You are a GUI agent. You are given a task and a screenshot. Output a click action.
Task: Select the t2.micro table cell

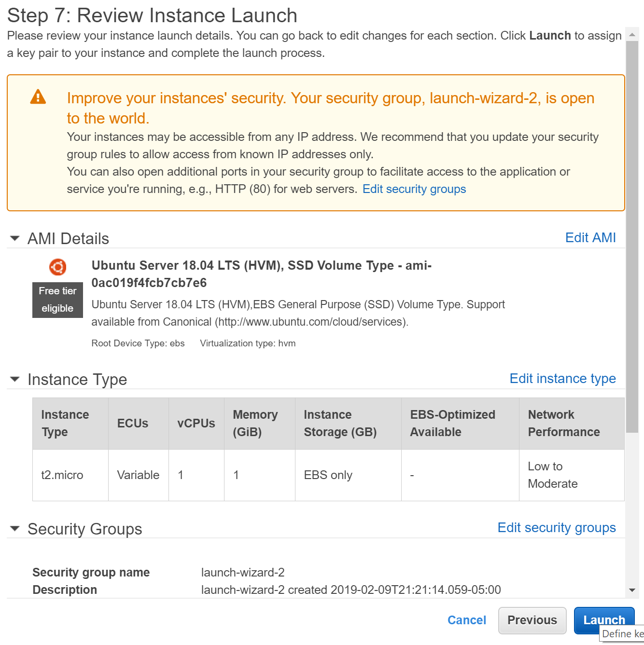70,475
